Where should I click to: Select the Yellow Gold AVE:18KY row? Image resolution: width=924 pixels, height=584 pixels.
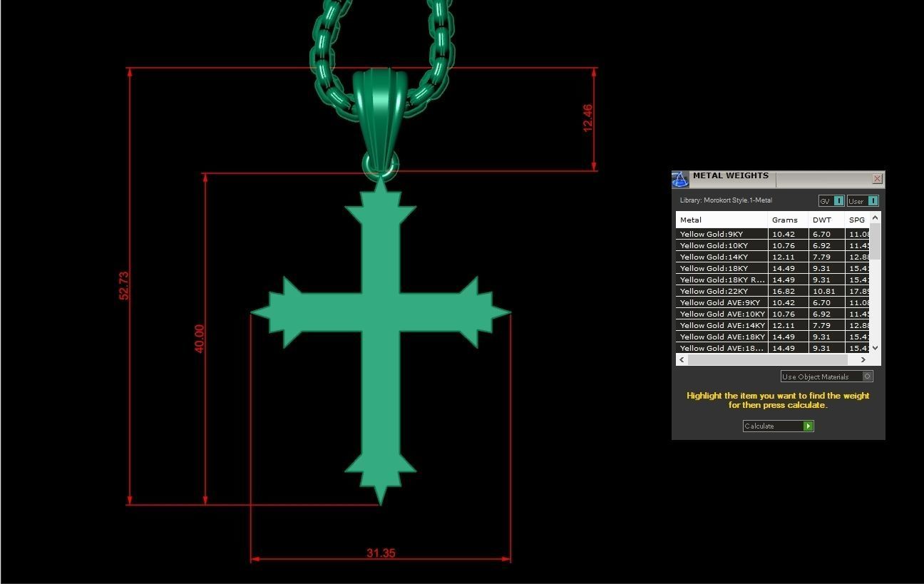click(773, 337)
